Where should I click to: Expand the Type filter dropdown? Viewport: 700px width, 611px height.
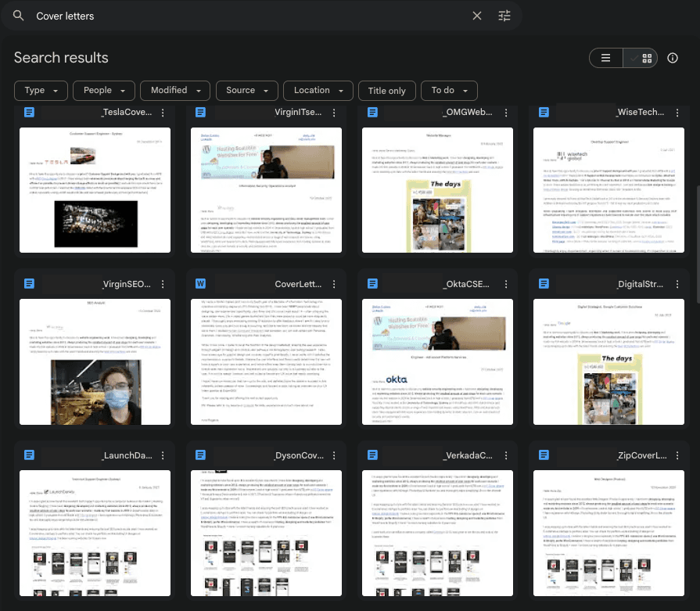click(41, 91)
